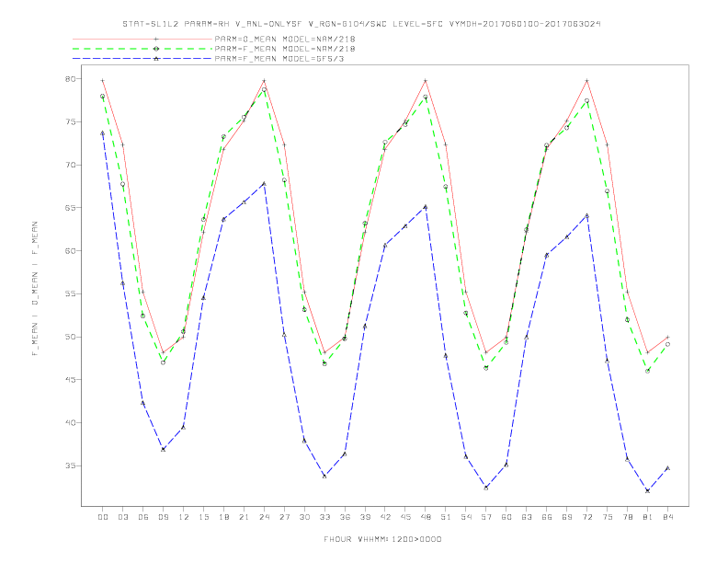Click x-axis tick label 69
Screen dimensions: 728x563
point(567,517)
